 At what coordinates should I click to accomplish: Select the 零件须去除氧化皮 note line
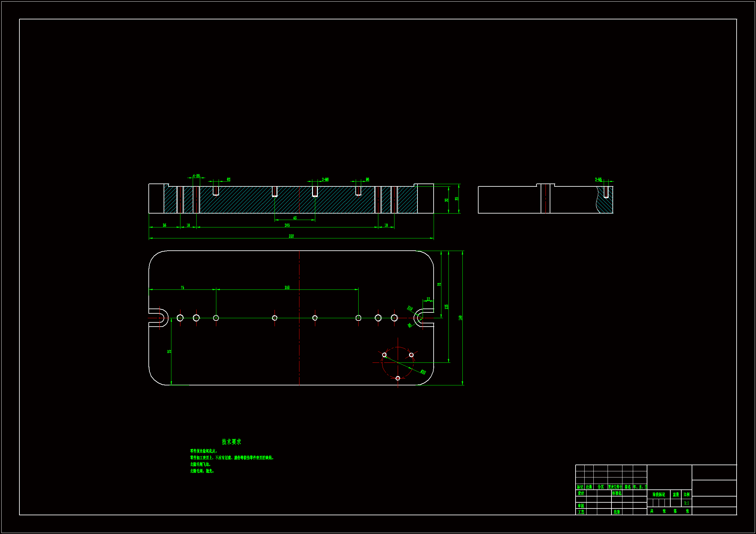click(x=203, y=451)
